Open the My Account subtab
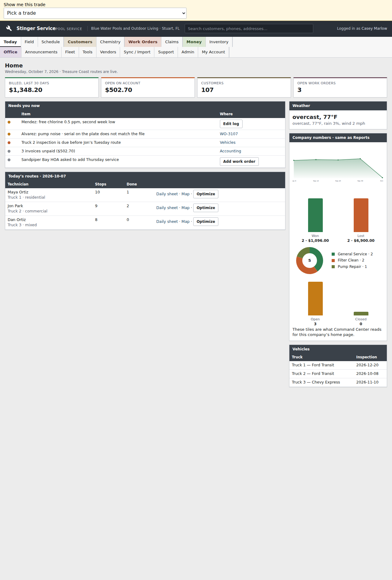 tap(213, 52)
